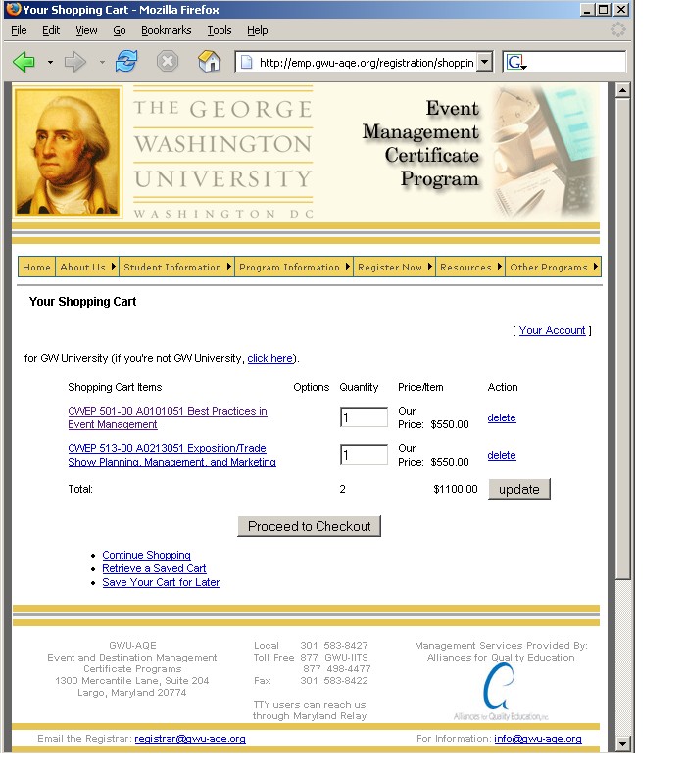
Task: Click the green Back arrow button
Action: pos(24,63)
